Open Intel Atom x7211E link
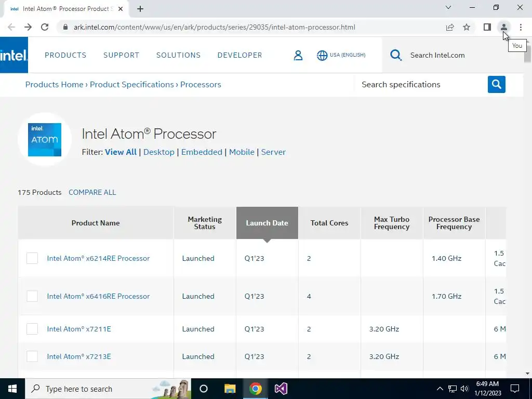Image resolution: width=532 pixels, height=399 pixels. tap(79, 329)
